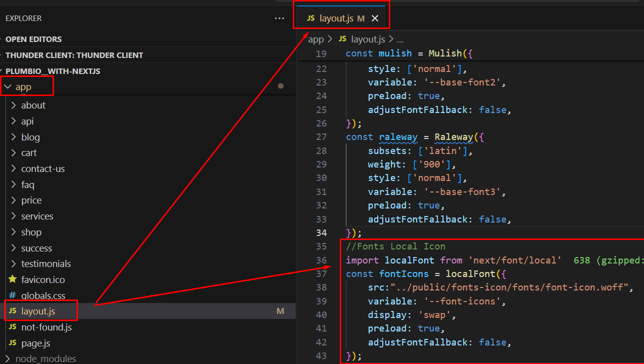Collapse the PLUMBIO_WITH-NEXTJS project section
The width and height of the screenshot is (644, 364).
click(x=53, y=71)
